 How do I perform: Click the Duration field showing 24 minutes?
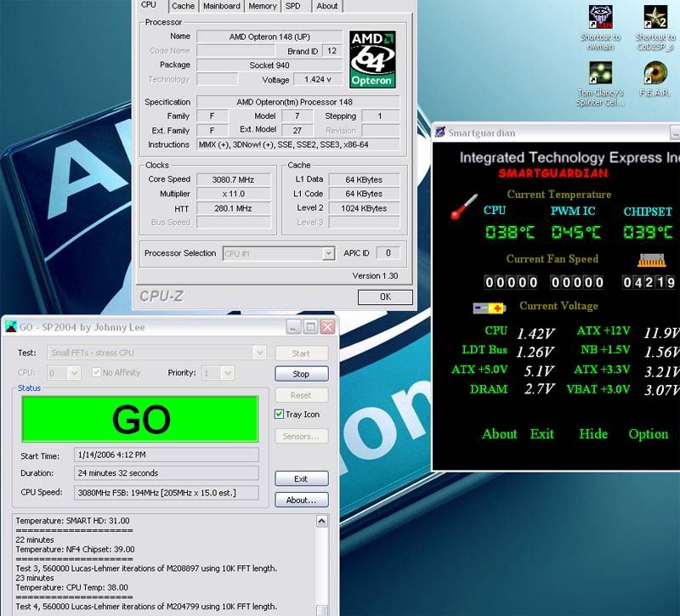coord(167,473)
